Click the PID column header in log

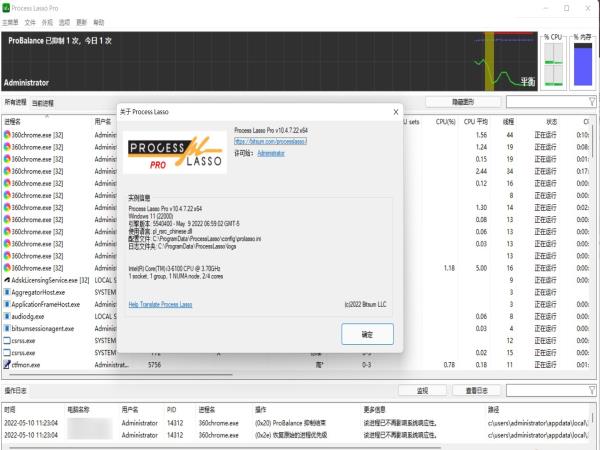pyautogui.click(x=171, y=409)
